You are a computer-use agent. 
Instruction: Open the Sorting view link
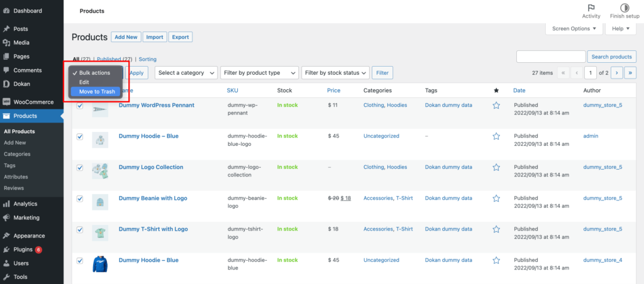(x=147, y=60)
